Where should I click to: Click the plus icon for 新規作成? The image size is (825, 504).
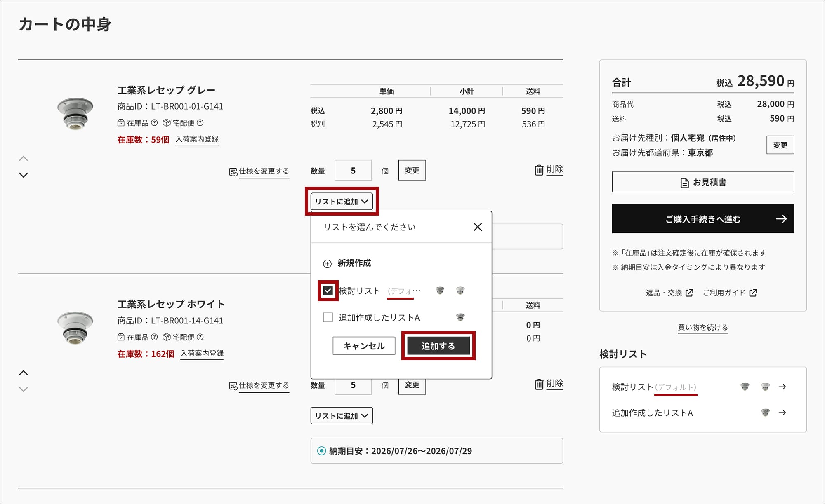pos(327,264)
